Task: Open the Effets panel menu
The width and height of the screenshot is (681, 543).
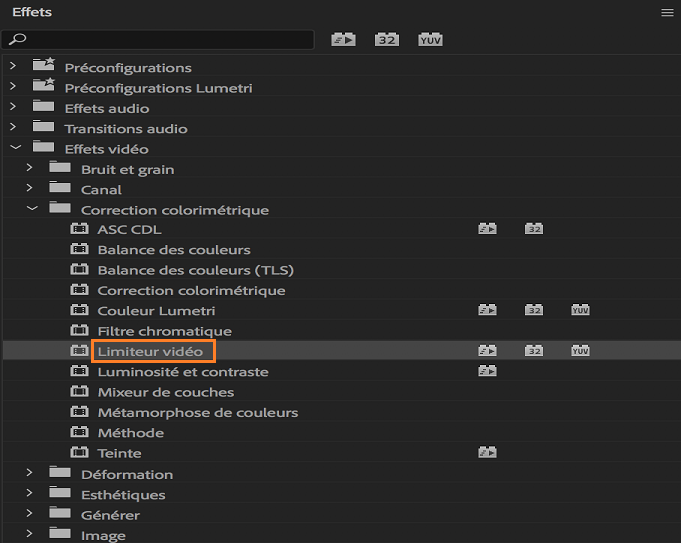Action: click(x=667, y=13)
